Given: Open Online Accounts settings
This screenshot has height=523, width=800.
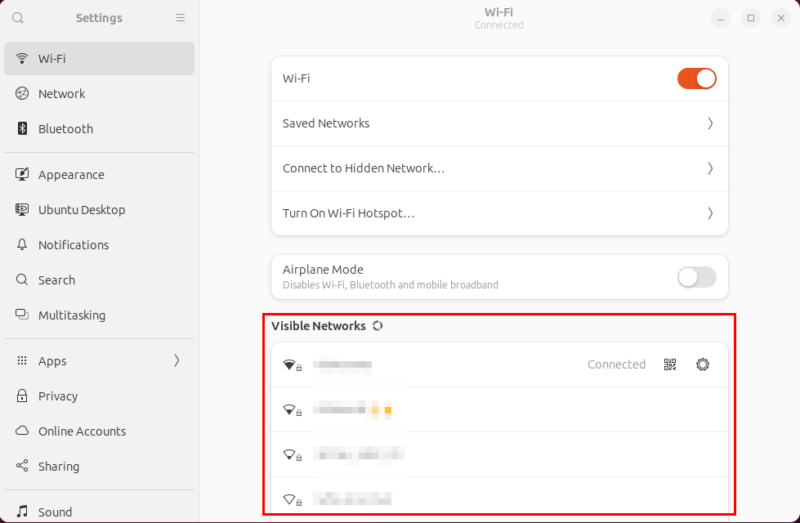Looking at the screenshot, I should (x=99, y=431).
